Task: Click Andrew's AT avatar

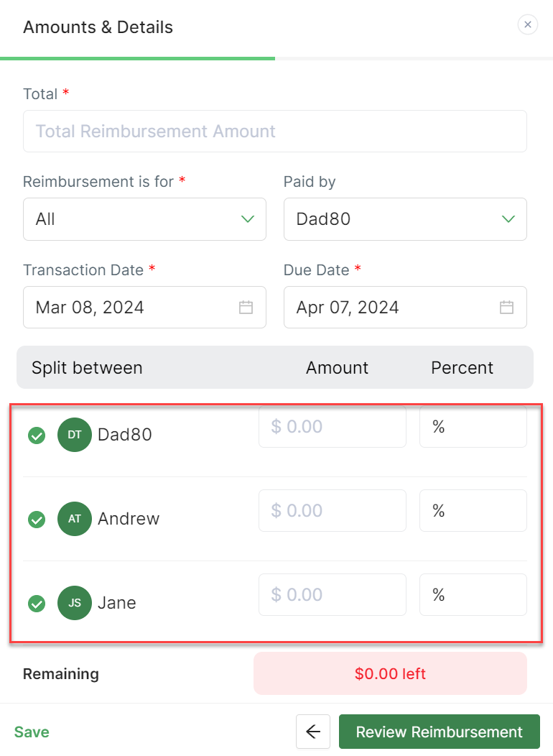Action: pos(75,518)
